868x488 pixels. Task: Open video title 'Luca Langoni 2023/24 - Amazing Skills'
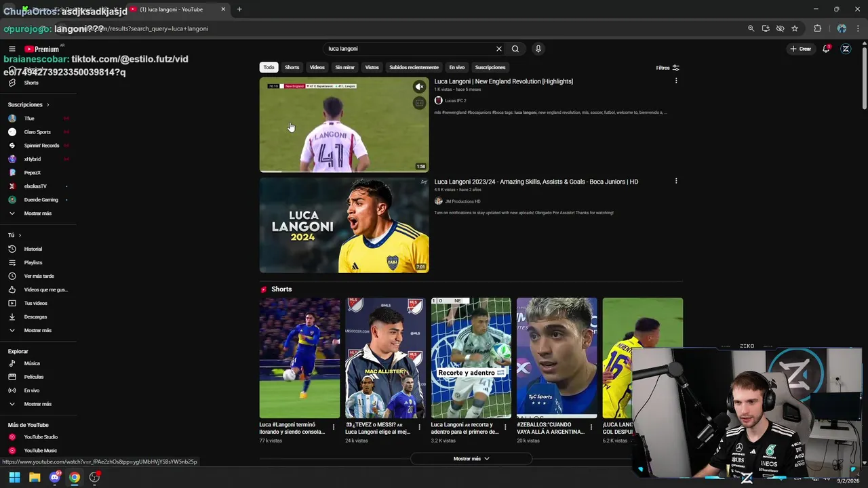tap(536, 182)
